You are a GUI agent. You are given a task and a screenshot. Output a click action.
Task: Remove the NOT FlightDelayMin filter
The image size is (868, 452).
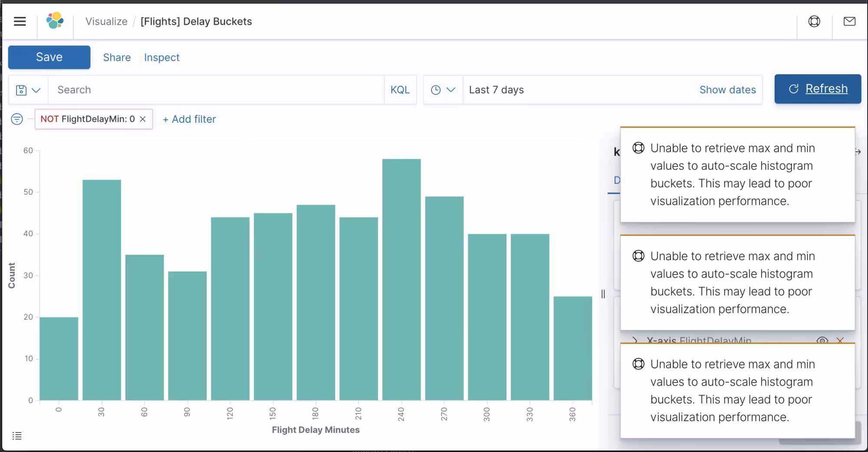(x=143, y=119)
